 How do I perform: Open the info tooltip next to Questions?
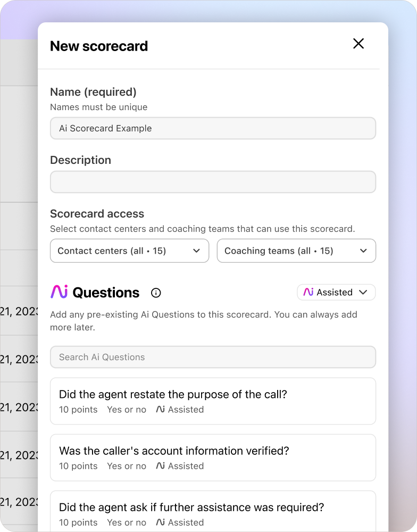click(x=155, y=292)
